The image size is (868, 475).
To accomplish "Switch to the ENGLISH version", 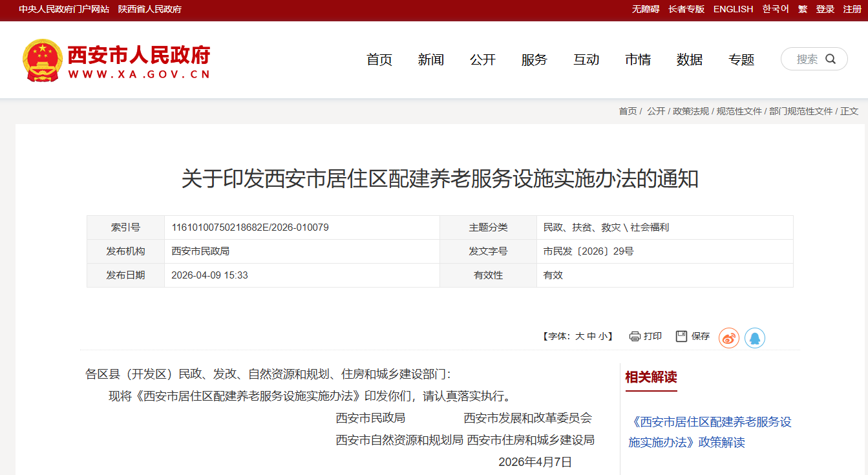I will [733, 9].
